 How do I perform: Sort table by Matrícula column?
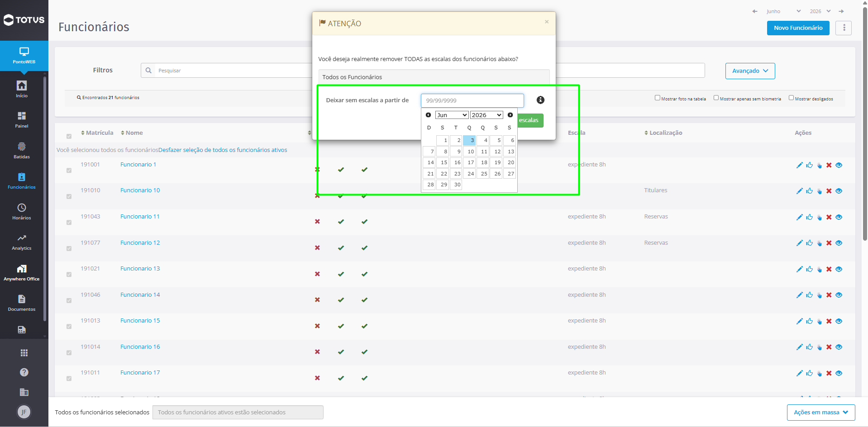coord(97,133)
